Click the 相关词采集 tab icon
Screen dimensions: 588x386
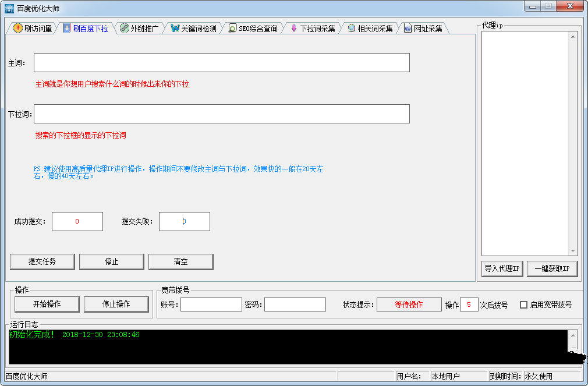352,28
